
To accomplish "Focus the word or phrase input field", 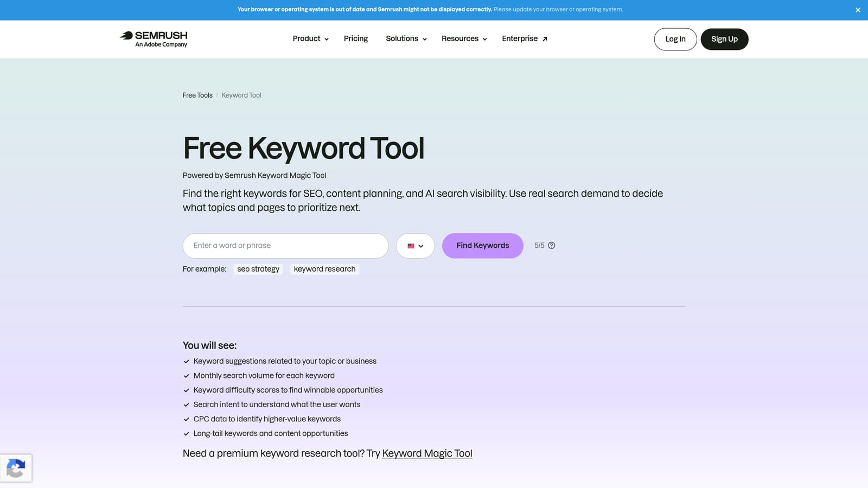I will pos(285,246).
